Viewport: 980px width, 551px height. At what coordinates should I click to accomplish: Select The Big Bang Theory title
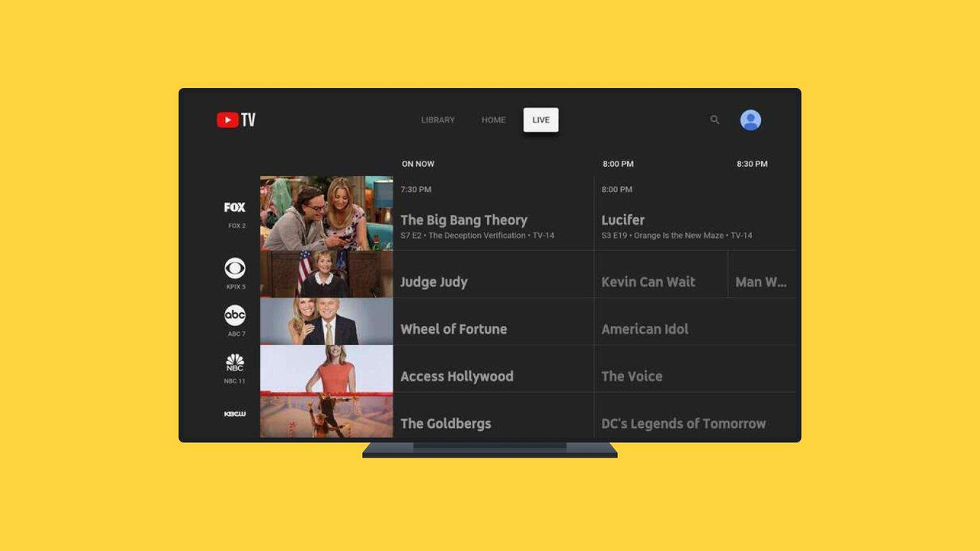click(x=464, y=220)
